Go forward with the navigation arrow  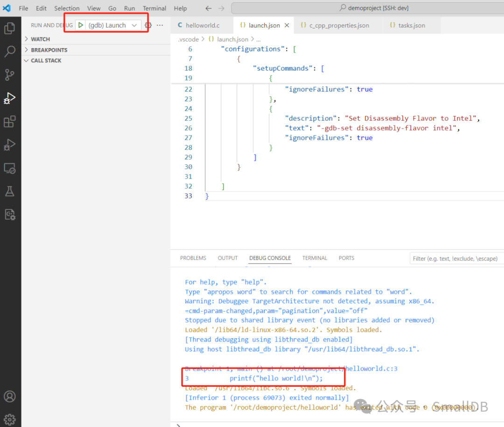point(221,8)
